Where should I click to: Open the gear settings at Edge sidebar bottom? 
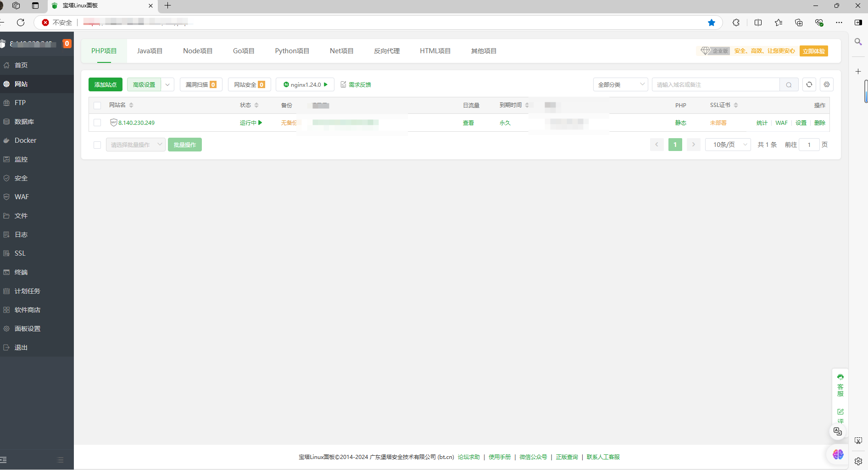coord(858,461)
